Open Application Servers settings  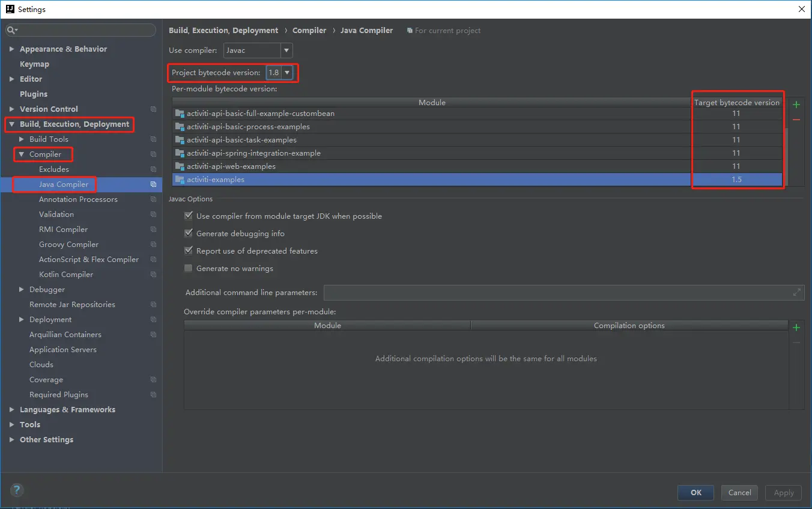pyautogui.click(x=63, y=350)
